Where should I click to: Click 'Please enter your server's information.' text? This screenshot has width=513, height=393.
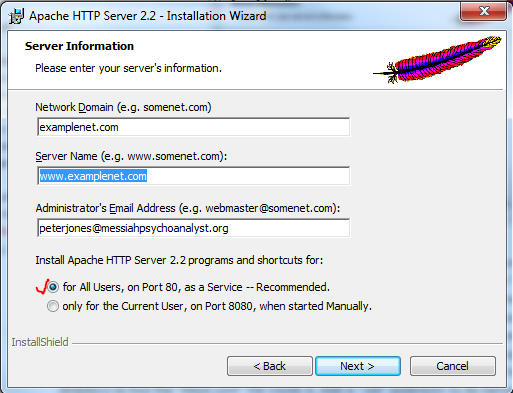pyautogui.click(x=128, y=68)
